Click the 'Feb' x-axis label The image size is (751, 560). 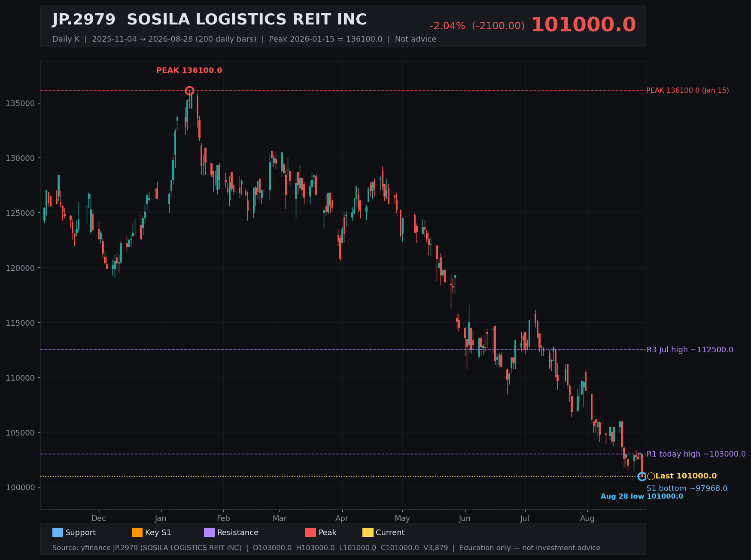point(223,518)
